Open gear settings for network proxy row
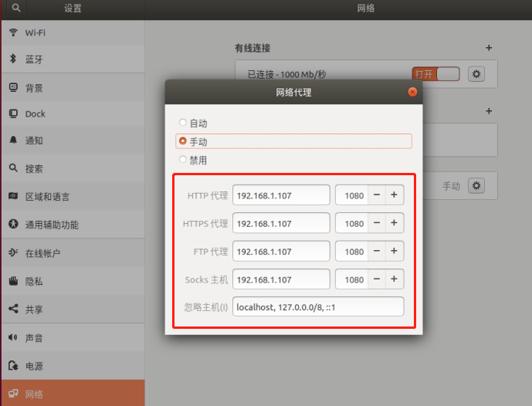Viewport: 532px width, 406px height. (476, 185)
